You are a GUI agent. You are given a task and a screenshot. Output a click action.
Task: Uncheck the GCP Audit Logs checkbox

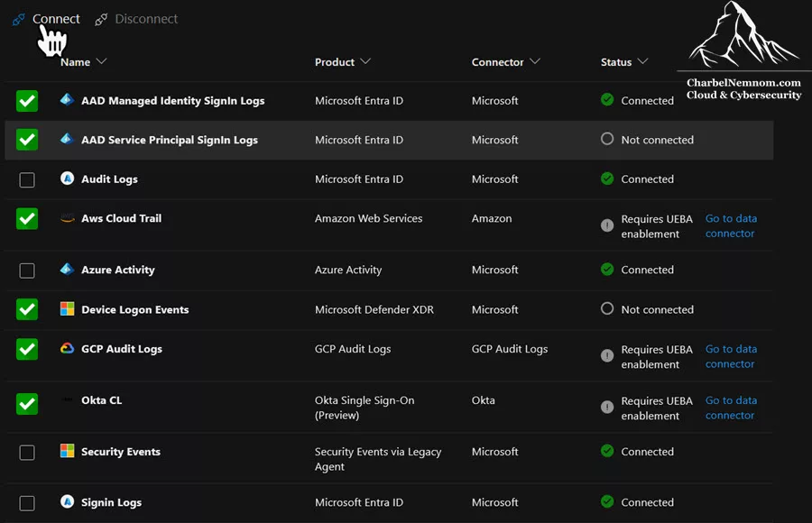(x=27, y=349)
